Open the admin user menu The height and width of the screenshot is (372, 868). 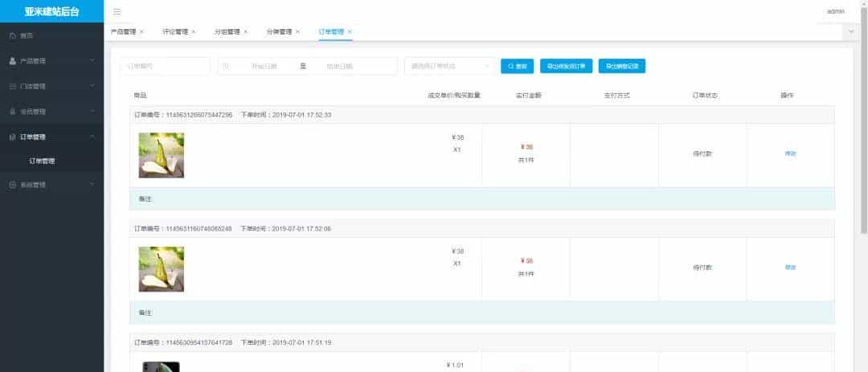coord(835,11)
